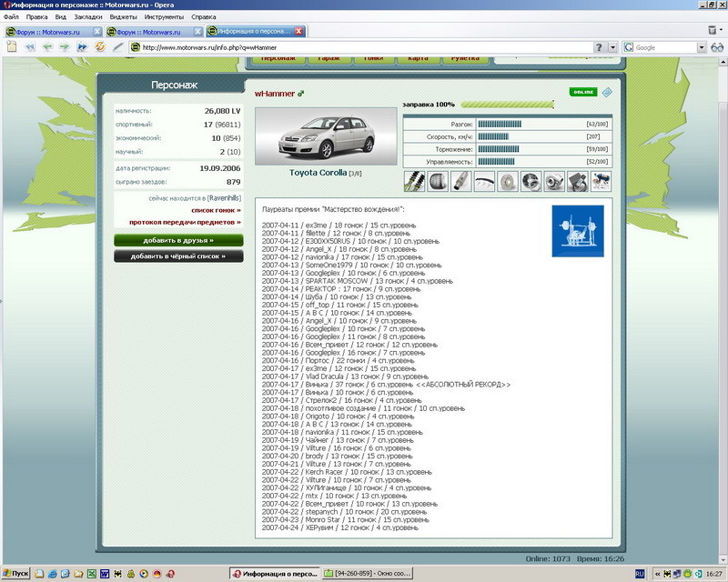Screen dimensions: 728x582
Task: Click the exhaust muffler part icon
Action: [x=460, y=181]
